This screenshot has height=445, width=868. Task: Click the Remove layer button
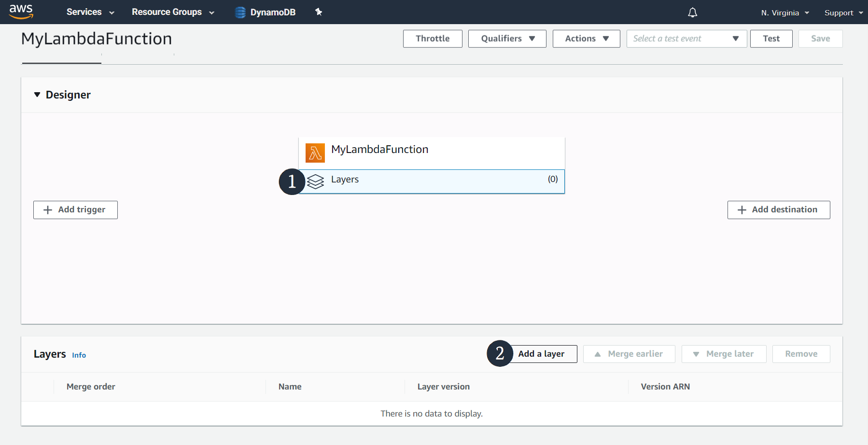click(801, 354)
